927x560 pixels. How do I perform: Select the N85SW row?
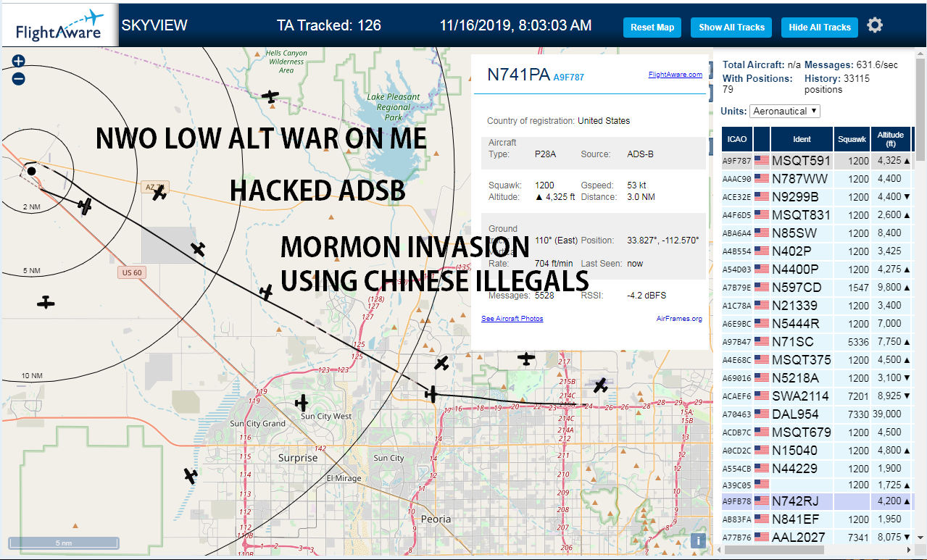tap(818, 233)
